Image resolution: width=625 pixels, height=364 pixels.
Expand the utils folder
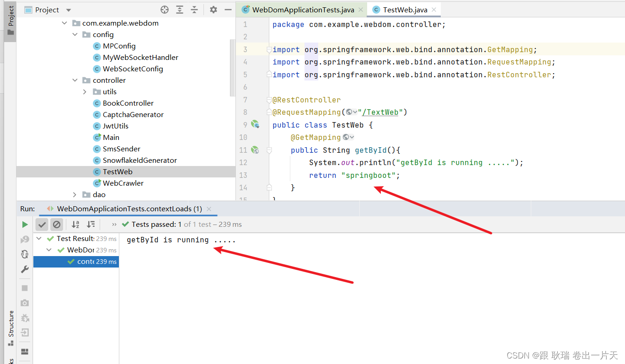(85, 91)
